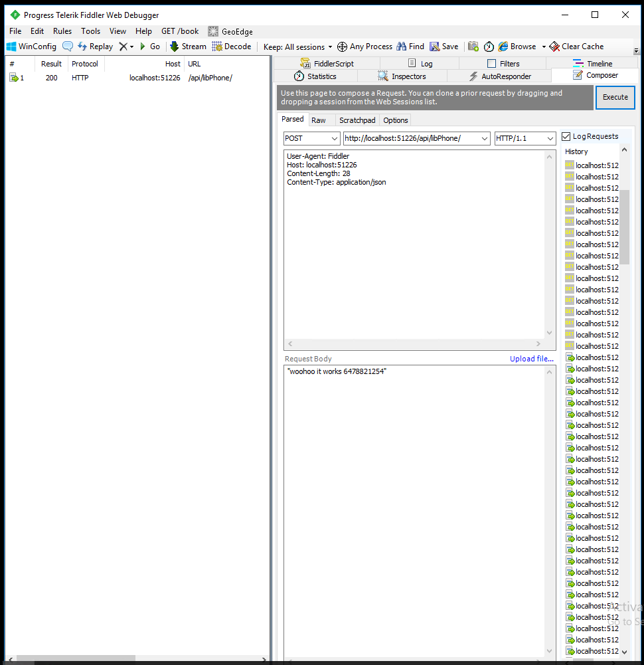Open the Browse dropdown arrow
Screen dimensions: 644x665
544,47
